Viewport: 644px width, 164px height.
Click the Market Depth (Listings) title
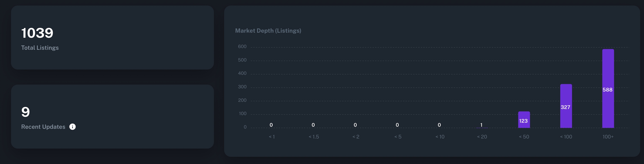[x=268, y=31]
